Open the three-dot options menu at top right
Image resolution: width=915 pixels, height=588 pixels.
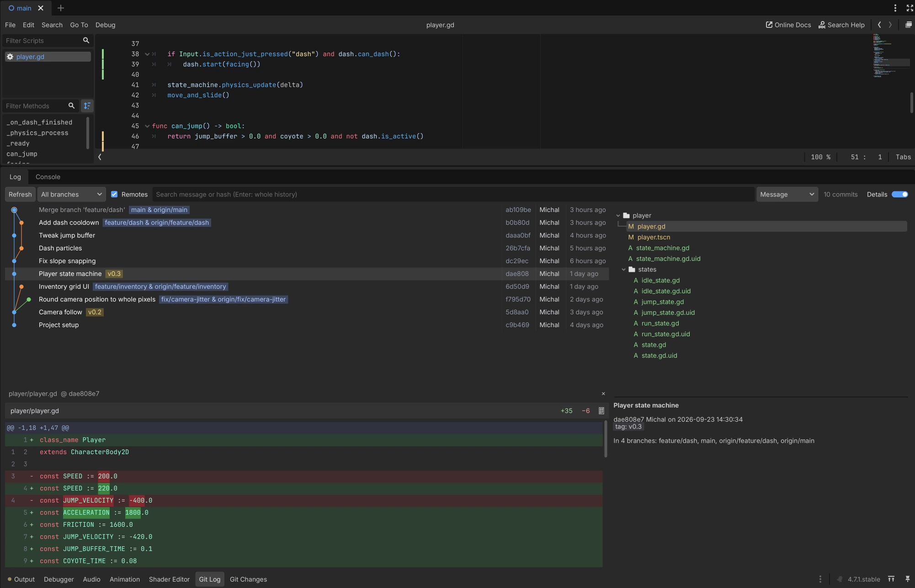coord(895,8)
